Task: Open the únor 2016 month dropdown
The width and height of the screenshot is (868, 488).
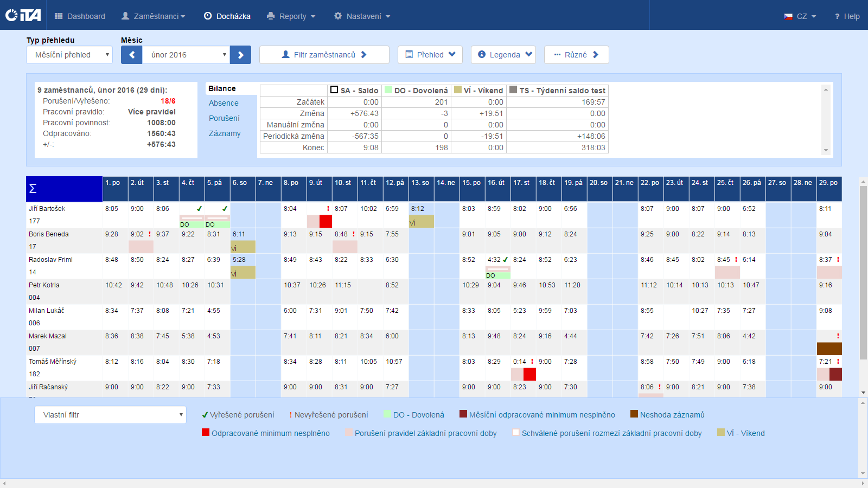Action: pyautogui.click(x=186, y=55)
